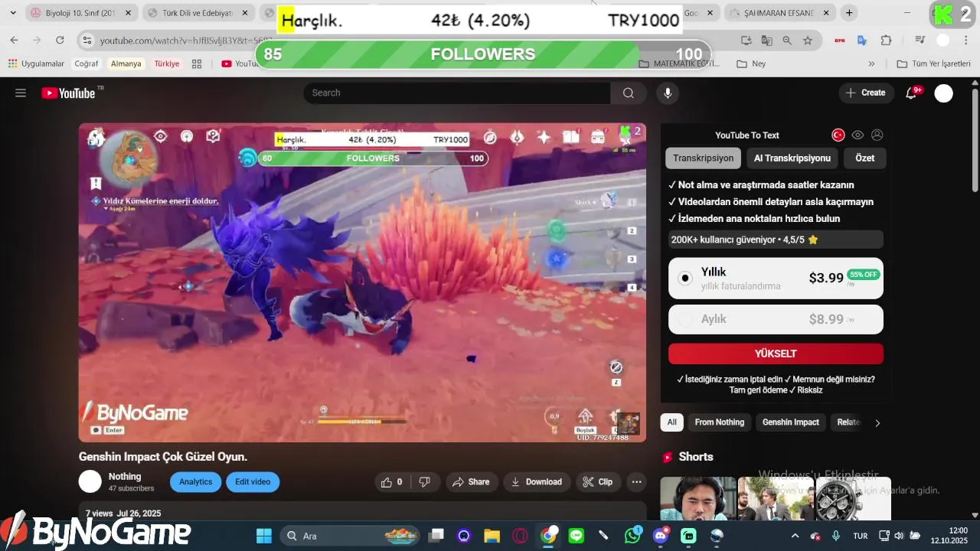Viewport: 980px width, 551px height.
Task: Select the Yıllık billing radio option
Action: click(x=685, y=278)
